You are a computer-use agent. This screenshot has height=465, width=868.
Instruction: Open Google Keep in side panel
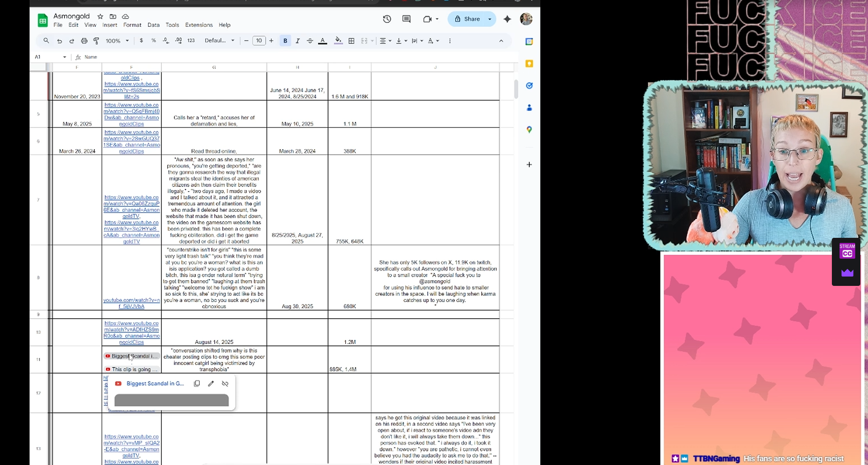pyautogui.click(x=529, y=63)
